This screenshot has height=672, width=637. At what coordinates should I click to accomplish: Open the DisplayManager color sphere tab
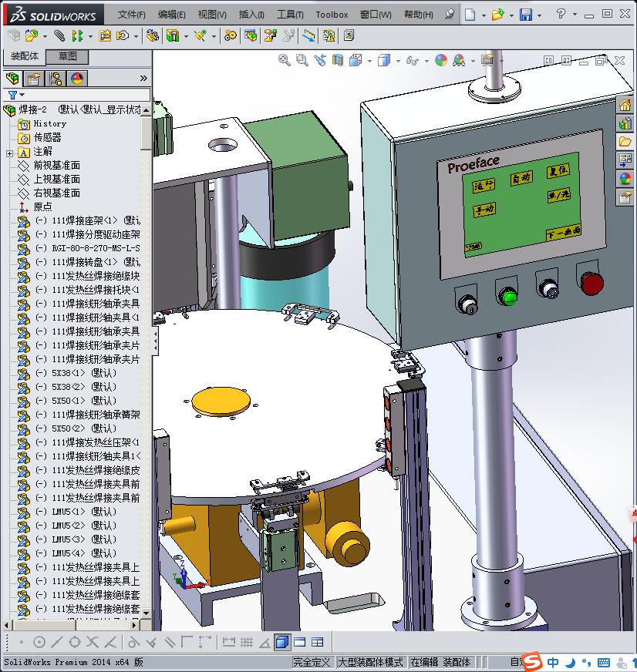click(76, 79)
